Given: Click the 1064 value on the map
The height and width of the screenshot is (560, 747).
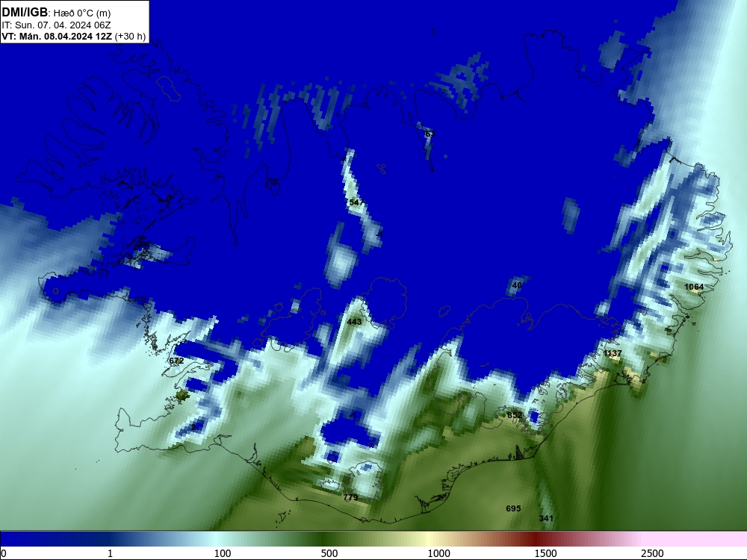Looking at the screenshot, I should click(694, 287).
